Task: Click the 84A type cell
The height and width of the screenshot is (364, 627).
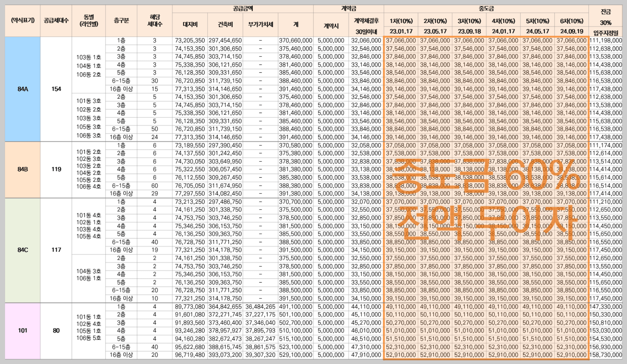Action: coord(23,89)
